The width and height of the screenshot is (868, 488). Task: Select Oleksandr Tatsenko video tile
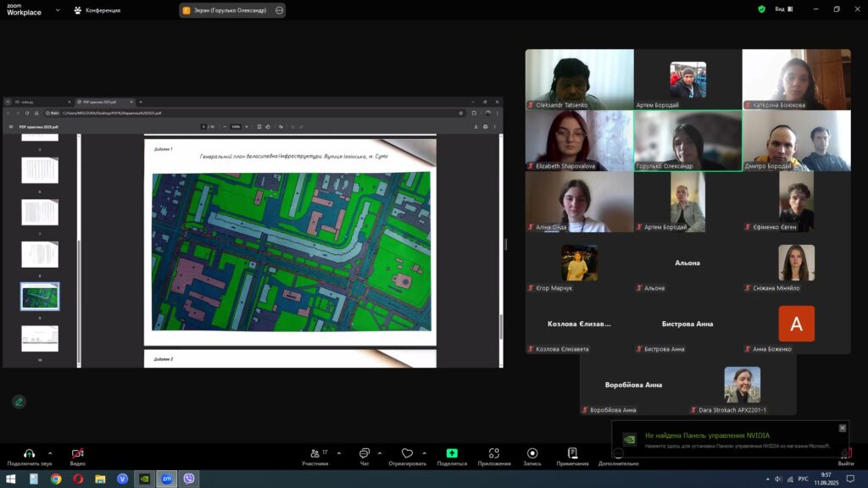click(x=580, y=79)
